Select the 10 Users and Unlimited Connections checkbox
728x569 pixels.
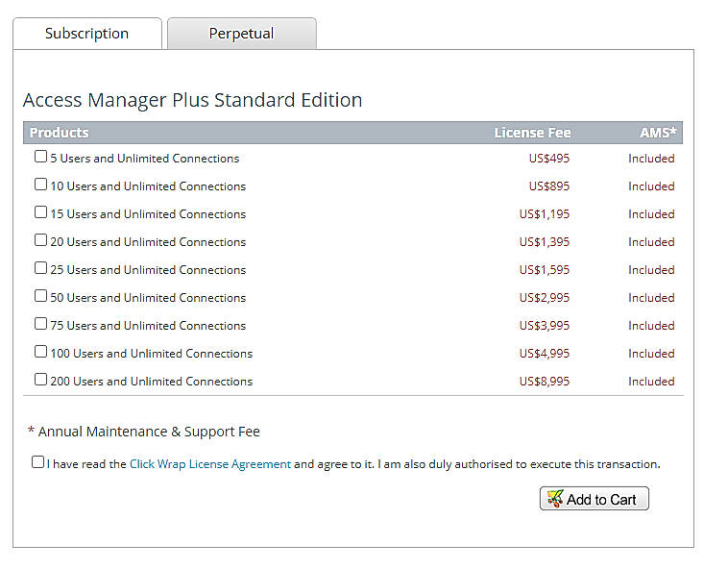41,185
